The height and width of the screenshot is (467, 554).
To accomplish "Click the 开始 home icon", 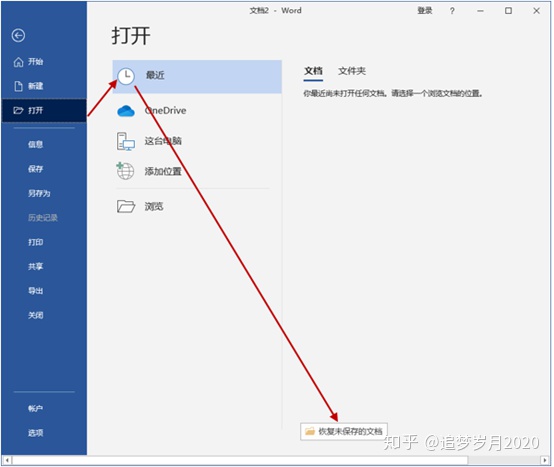I will (18, 62).
